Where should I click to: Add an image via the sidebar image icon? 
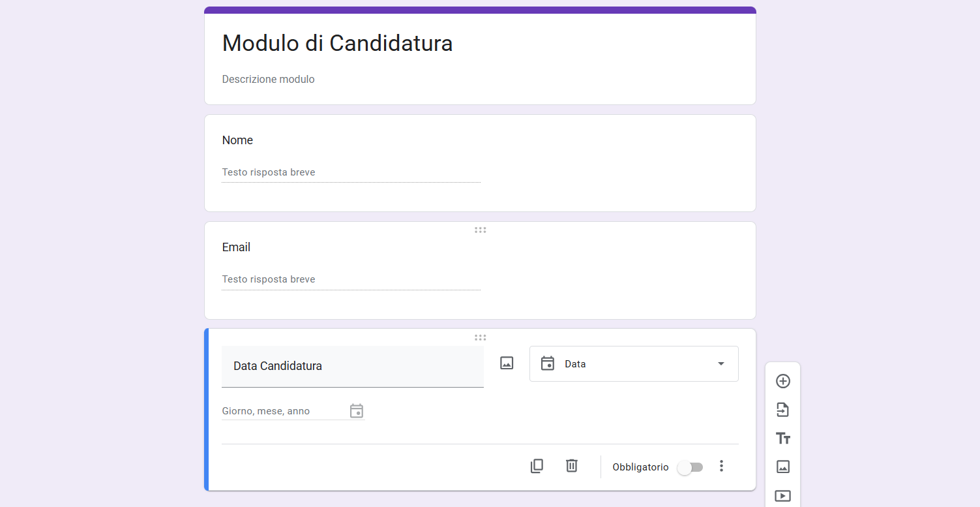coord(782,467)
